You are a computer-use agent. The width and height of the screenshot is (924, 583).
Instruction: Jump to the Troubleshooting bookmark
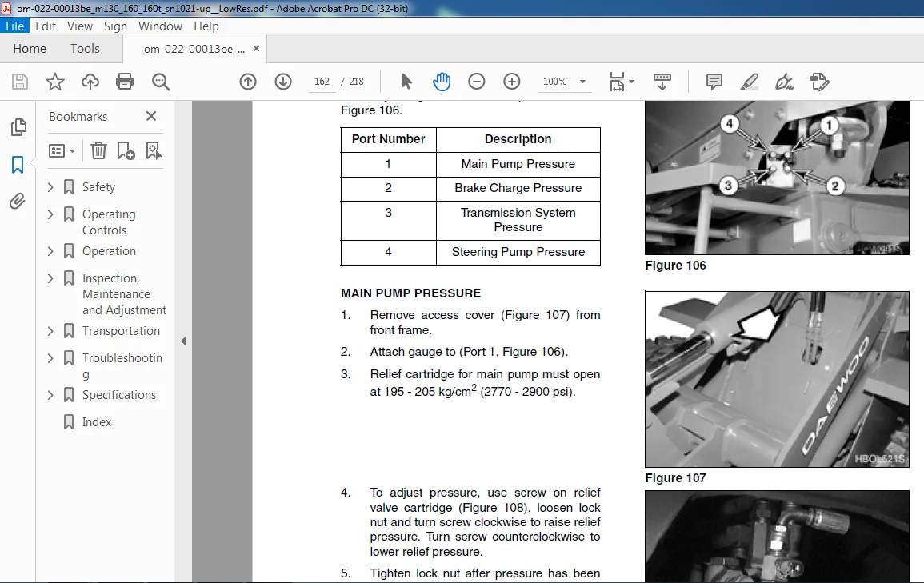coord(122,365)
